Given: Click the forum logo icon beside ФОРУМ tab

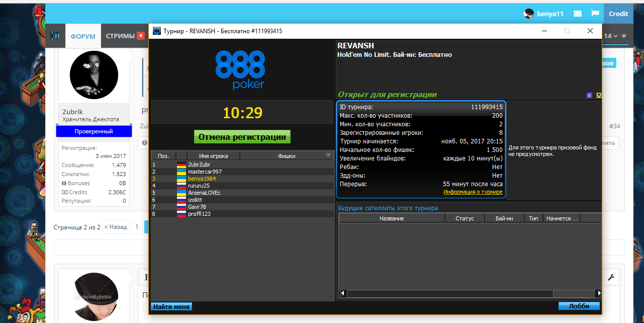Looking at the screenshot, I should (55, 36).
